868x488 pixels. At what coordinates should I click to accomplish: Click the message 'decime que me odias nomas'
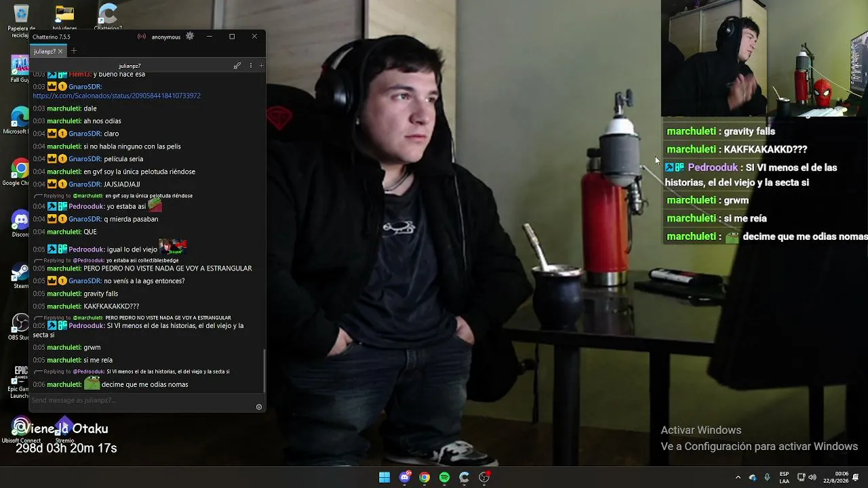click(x=144, y=384)
